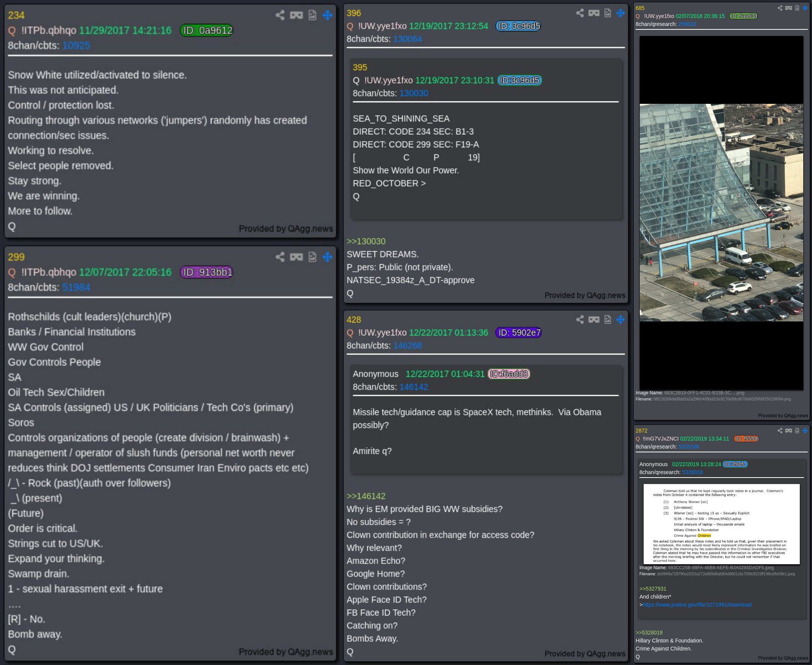The height and width of the screenshot is (665, 812).
Task: Jump to the reply reference >>5327931
Action: (653, 589)
